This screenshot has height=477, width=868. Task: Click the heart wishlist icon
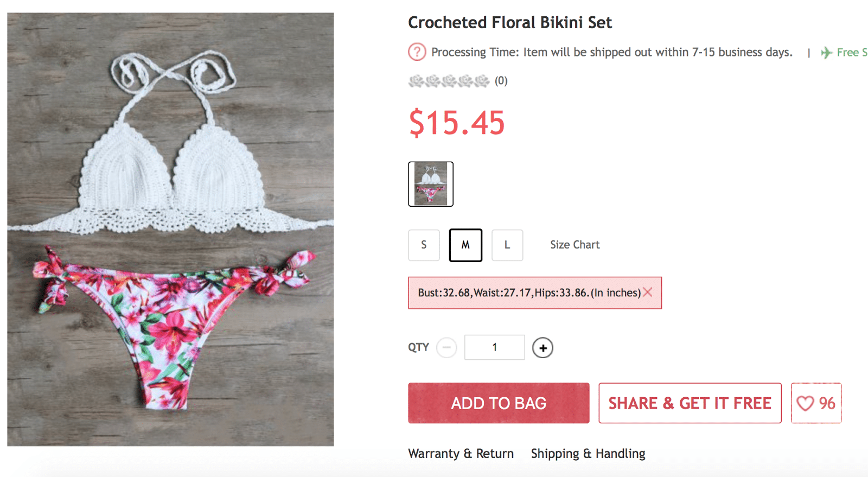(x=805, y=403)
